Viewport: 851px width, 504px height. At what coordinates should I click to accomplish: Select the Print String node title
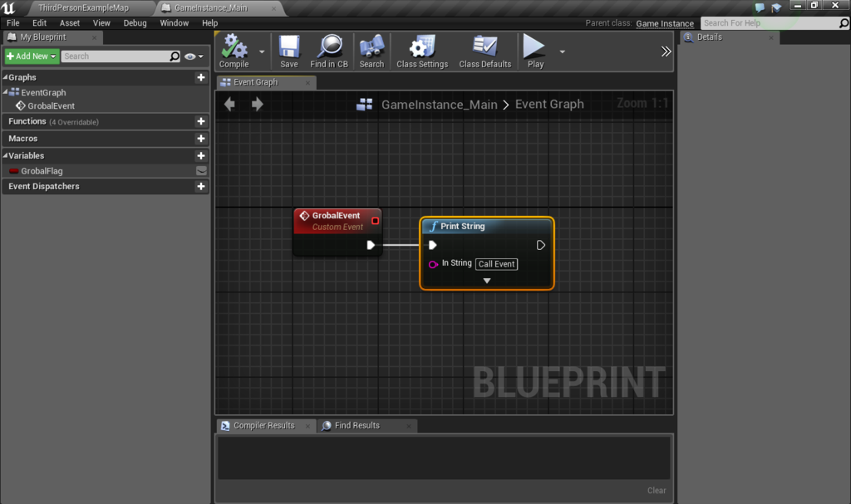[462, 226]
